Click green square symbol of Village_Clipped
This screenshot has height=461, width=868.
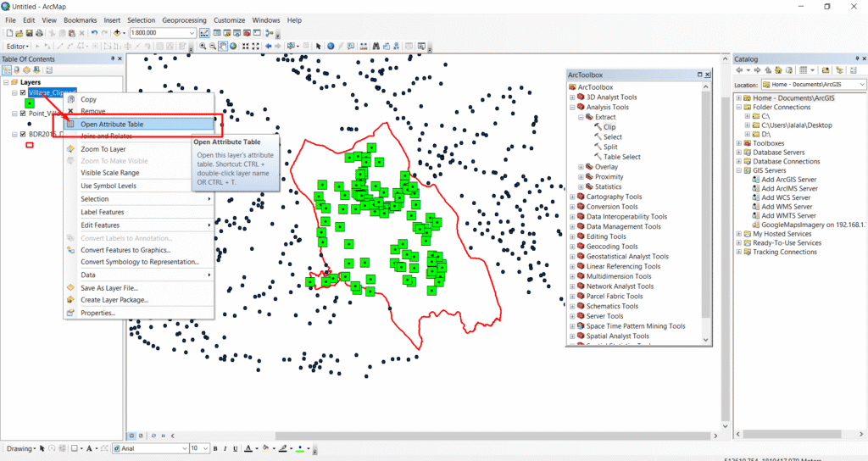point(30,103)
